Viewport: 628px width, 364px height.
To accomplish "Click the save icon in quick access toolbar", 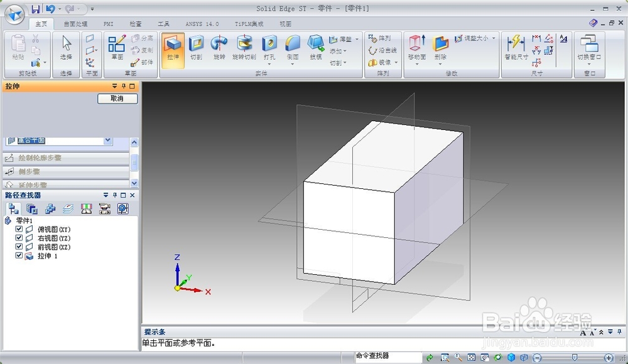I will 36,9.
